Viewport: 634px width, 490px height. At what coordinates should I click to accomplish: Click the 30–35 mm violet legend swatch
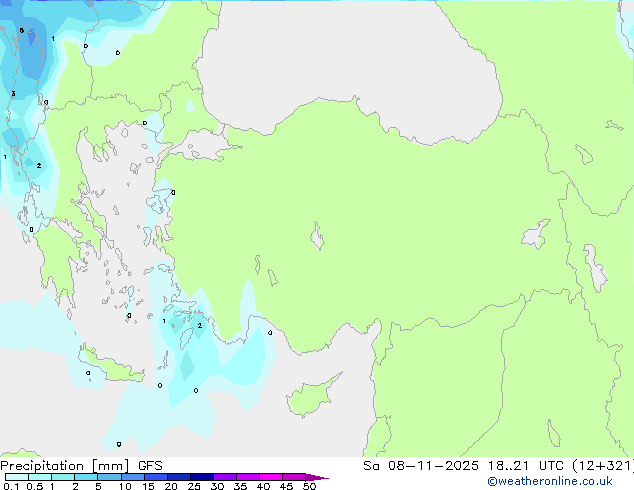tap(225, 477)
